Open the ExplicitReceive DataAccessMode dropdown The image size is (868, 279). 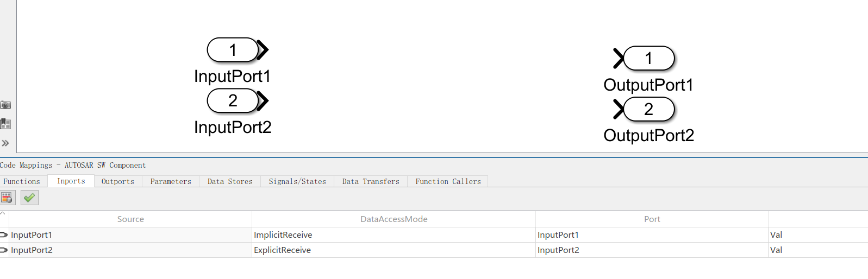(393, 250)
